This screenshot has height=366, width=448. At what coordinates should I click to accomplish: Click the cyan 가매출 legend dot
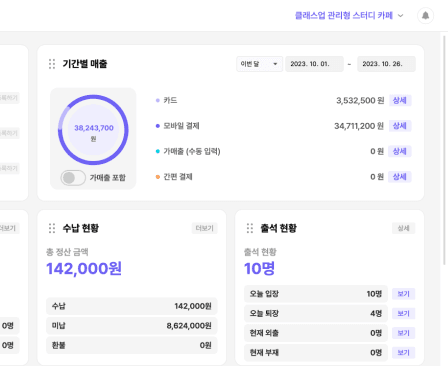click(158, 151)
